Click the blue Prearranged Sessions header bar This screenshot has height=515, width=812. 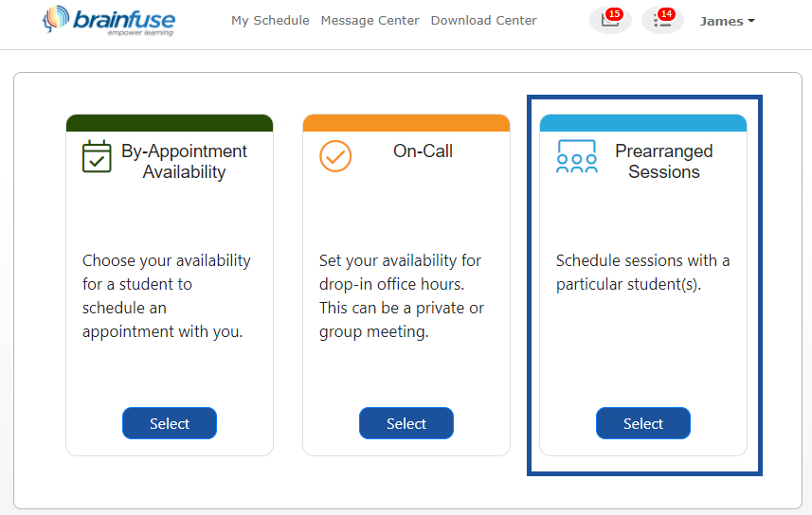(x=643, y=123)
